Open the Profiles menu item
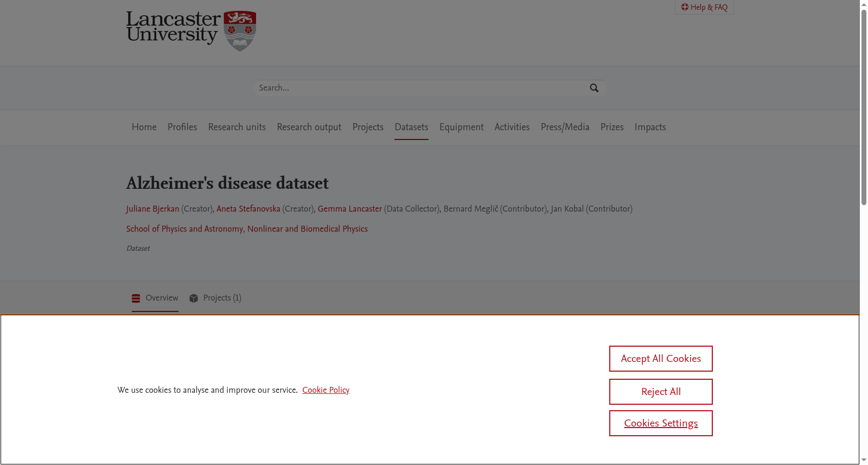The height and width of the screenshot is (465, 868). click(182, 127)
